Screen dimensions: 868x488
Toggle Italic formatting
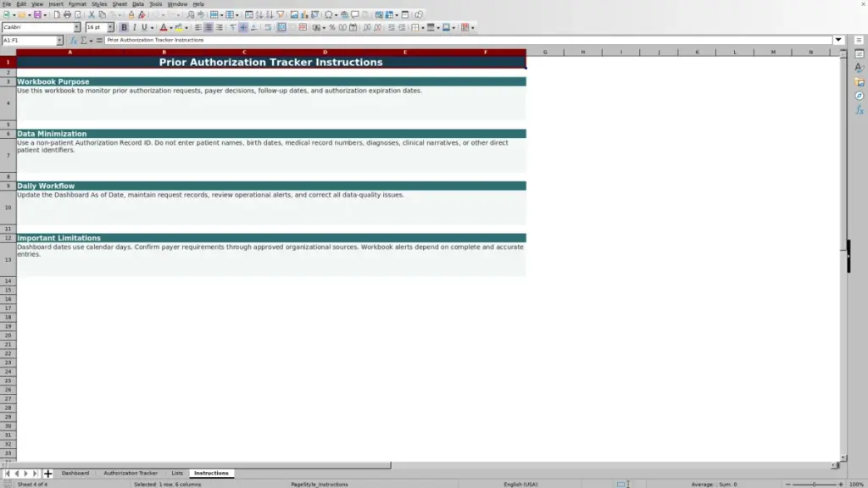135,28
